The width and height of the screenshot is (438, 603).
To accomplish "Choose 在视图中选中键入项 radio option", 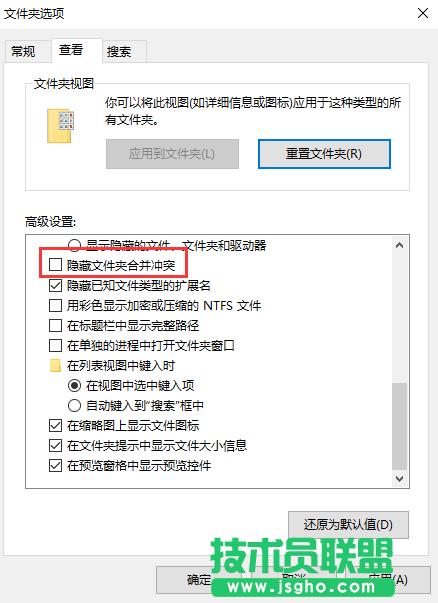I will (74, 385).
